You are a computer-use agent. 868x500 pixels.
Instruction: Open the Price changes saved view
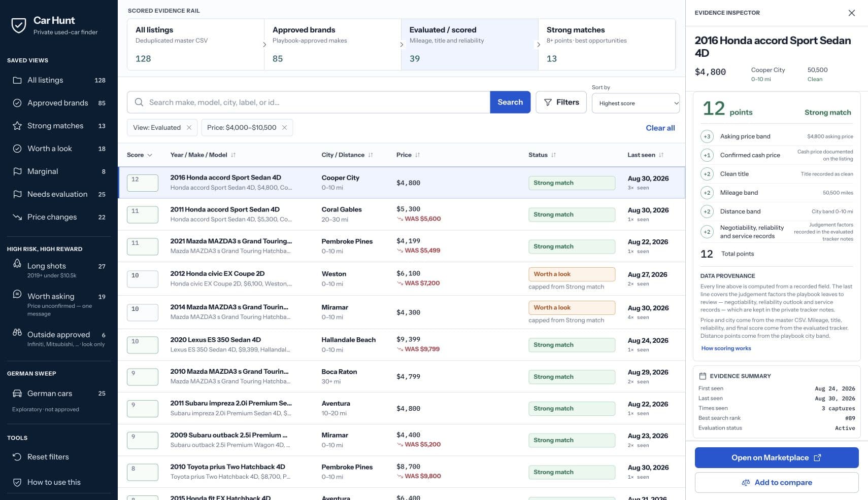coord(59,217)
